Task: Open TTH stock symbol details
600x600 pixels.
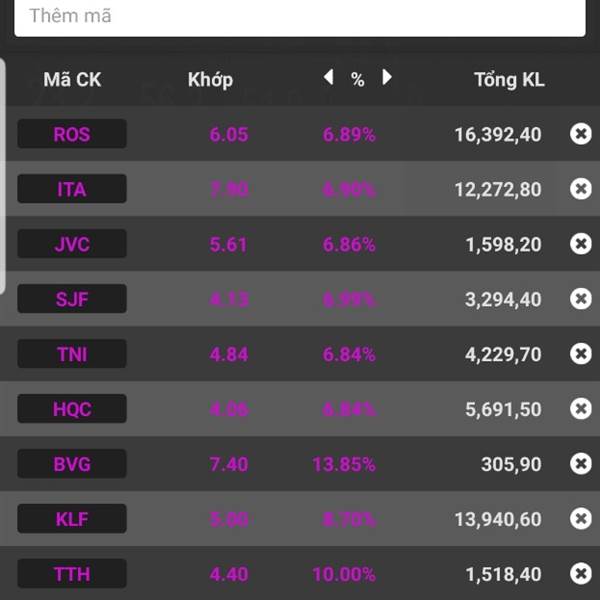Action: point(72,574)
